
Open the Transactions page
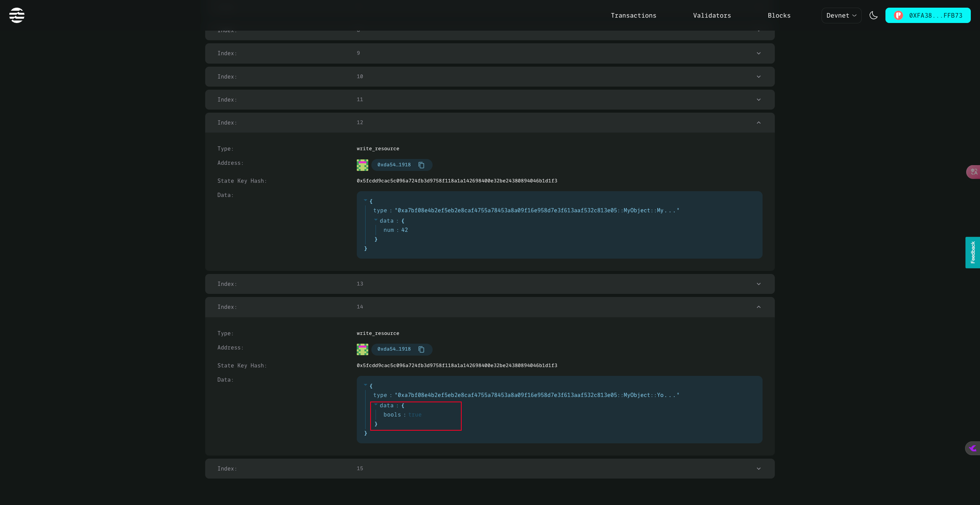pos(634,15)
